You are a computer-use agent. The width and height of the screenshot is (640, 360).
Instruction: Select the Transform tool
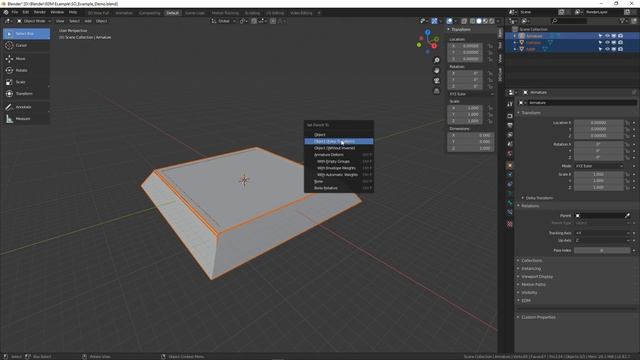[27, 93]
